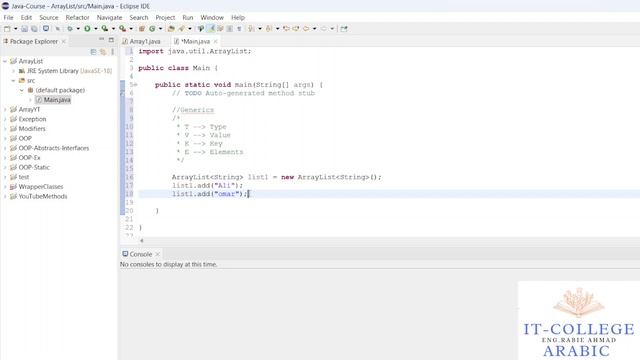
Task: Create a new Java class via toolbar icon
Action: click(x=152, y=29)
